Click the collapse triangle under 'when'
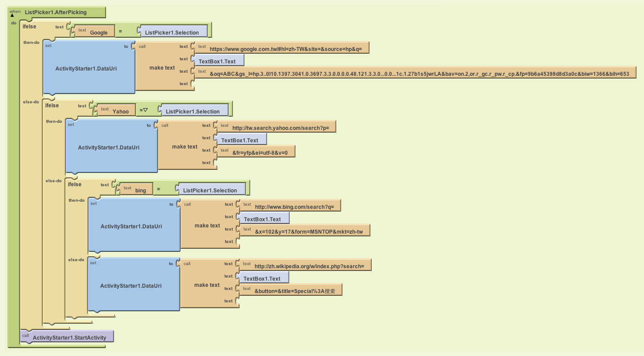 [12, 15]
